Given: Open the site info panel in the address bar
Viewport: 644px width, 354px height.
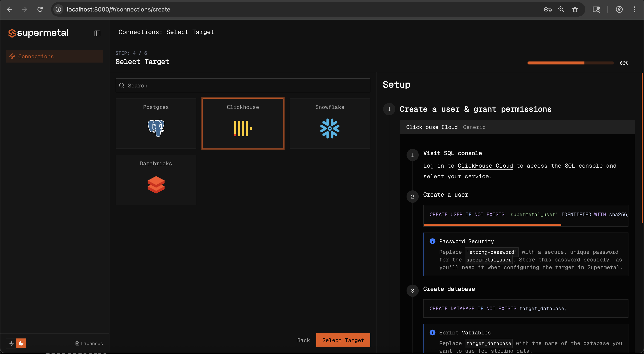Looking at the screenshot, I should tap(58, 9).
